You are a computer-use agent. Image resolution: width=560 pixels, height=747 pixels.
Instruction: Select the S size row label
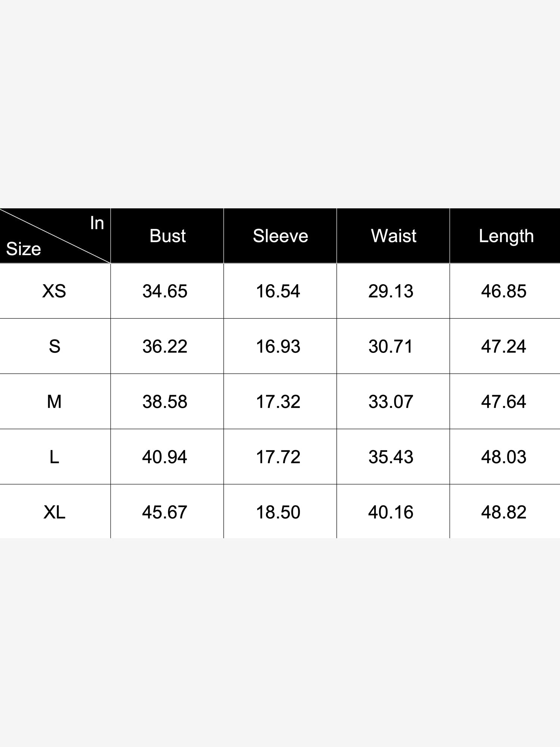click(55, 346)
